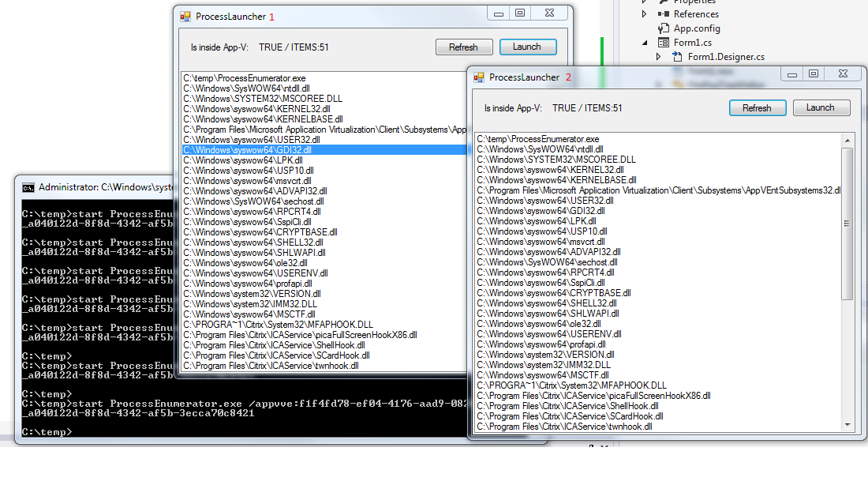
Task: Click the Form1.Designer.cs file icon
Action: coord(676,57)
